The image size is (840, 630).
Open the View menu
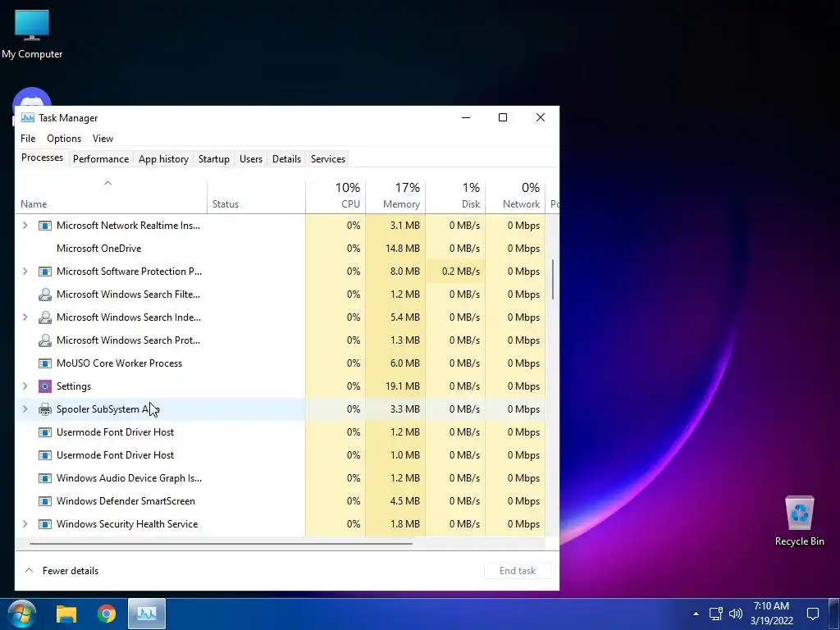point(103,138)
